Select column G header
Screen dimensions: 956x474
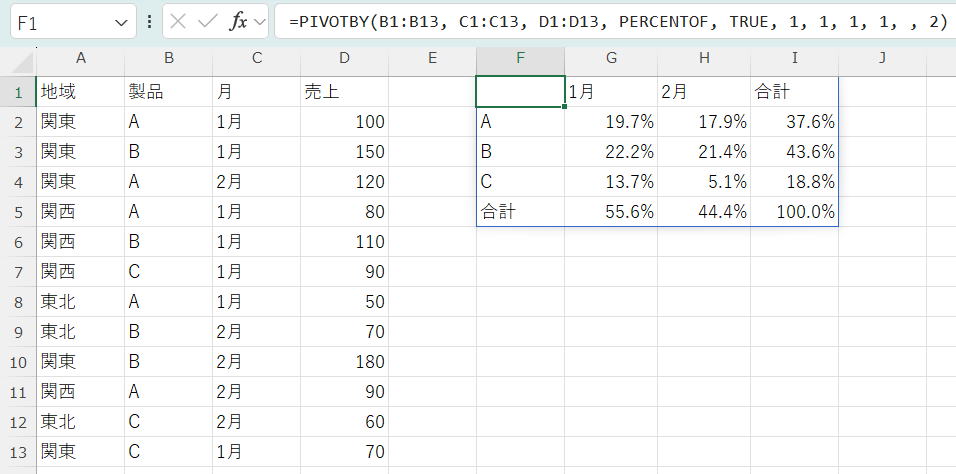(x=611, y=59)
